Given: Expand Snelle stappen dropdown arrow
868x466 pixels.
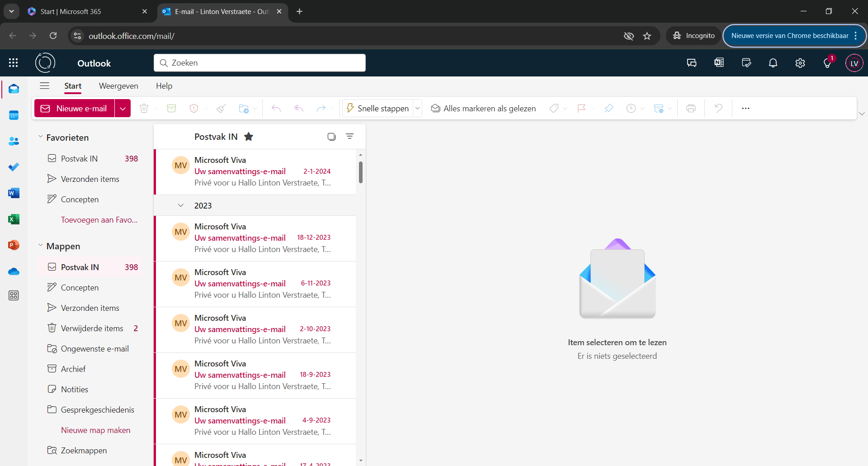Looking at the screenshot, I should tap(418, 108).
